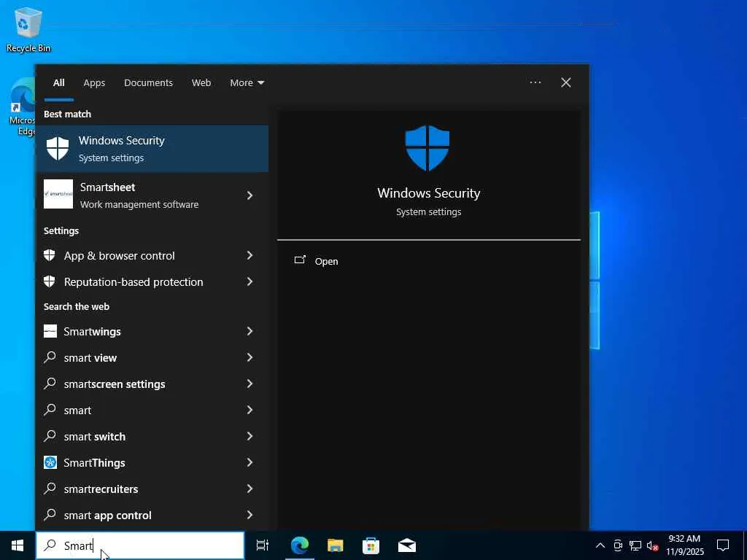Click the magnifier icon beside smart switch
This screenshot has width=747, height=560.
click(50, 436)
